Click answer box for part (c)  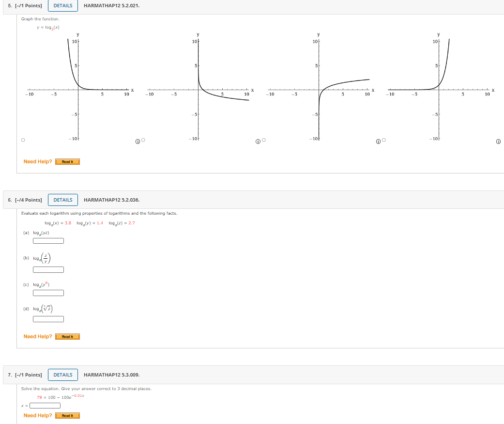[48, 293]
